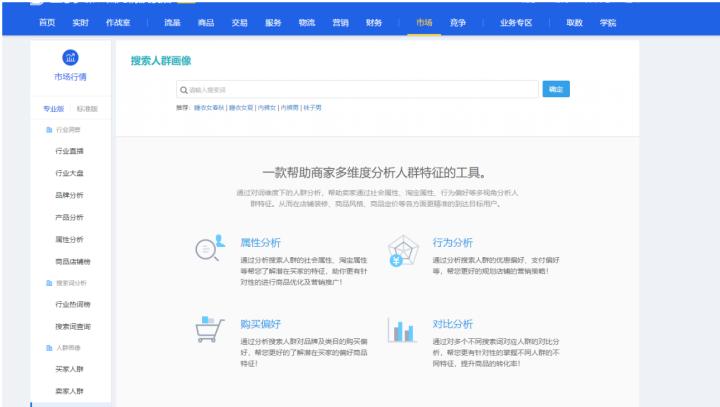Click the 购买偏好 feature heading
Screen dimensions: 720x407
(x=260, y=324)
